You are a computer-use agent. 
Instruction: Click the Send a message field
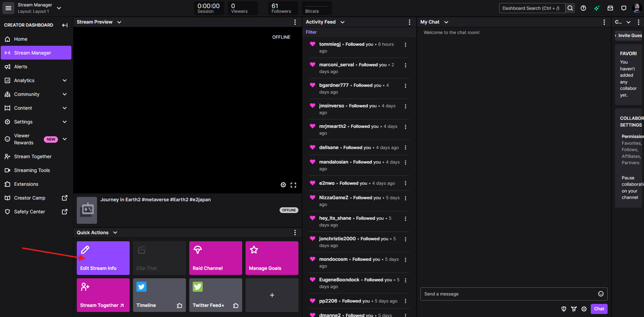point(509,294)
